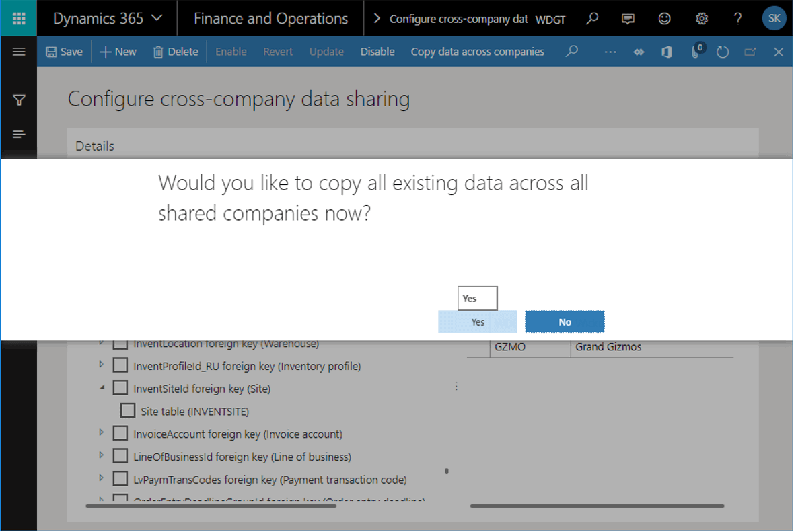The width and height of the screenshot is (794, 532).
Task: Open the SK user profile avatar
Action: pyautogui.click(x=774, y=19)
